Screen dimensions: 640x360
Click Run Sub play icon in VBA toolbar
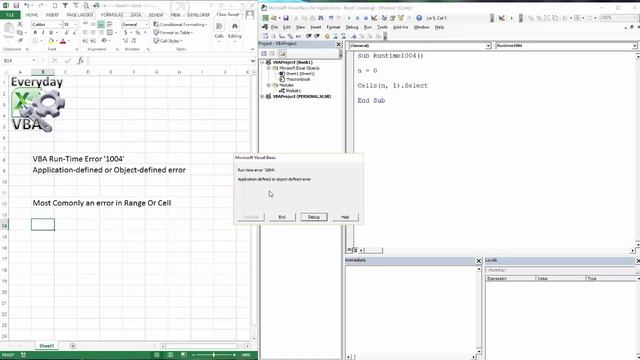click(349, 18)
